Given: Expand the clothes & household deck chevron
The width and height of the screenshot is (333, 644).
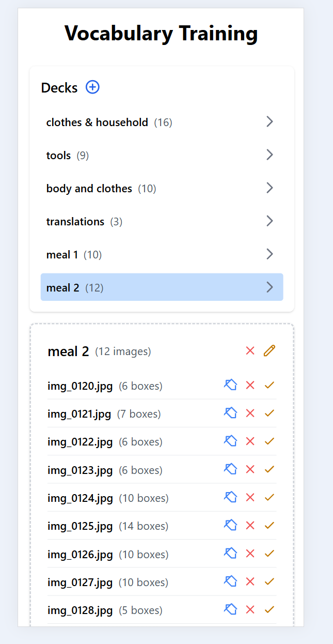Looking at the screenshot, I should [269, 122].
